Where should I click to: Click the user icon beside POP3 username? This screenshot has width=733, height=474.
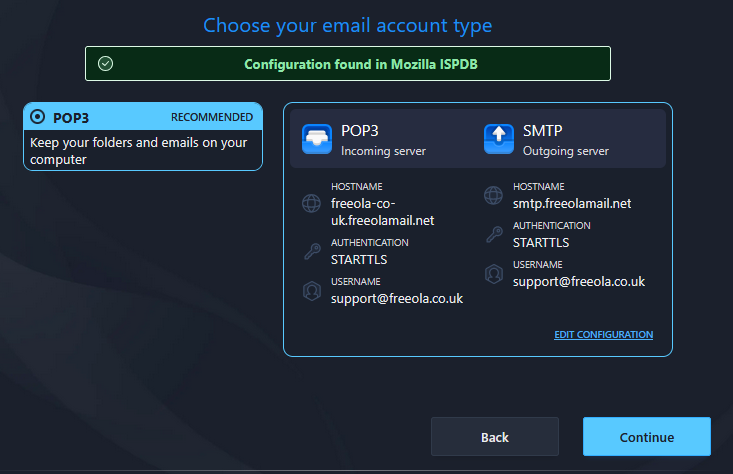pos(312,290)
